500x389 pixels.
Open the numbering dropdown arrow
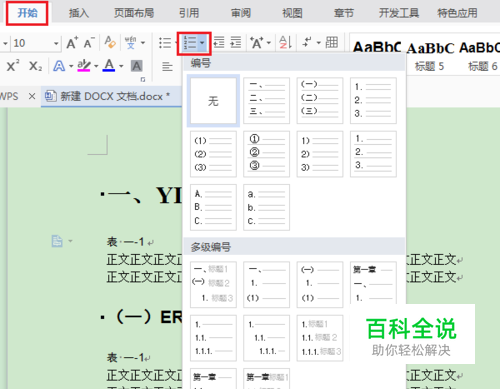click(202, 43)
